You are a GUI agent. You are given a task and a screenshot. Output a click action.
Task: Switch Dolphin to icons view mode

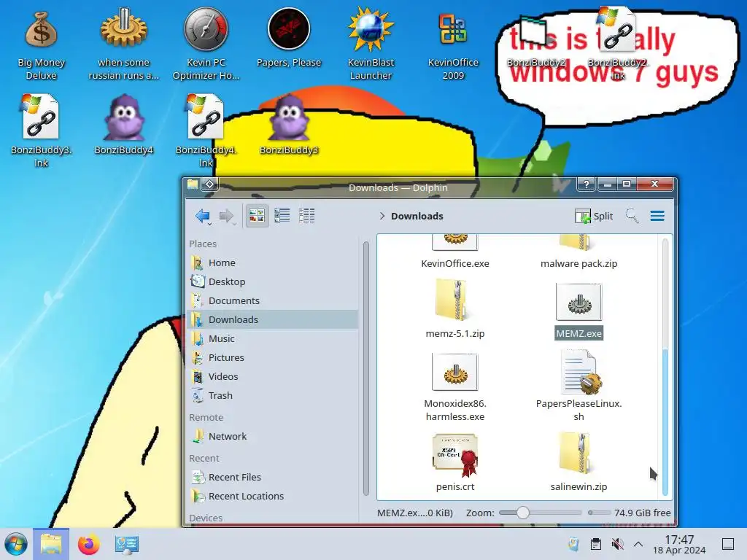tap(257, 216)
